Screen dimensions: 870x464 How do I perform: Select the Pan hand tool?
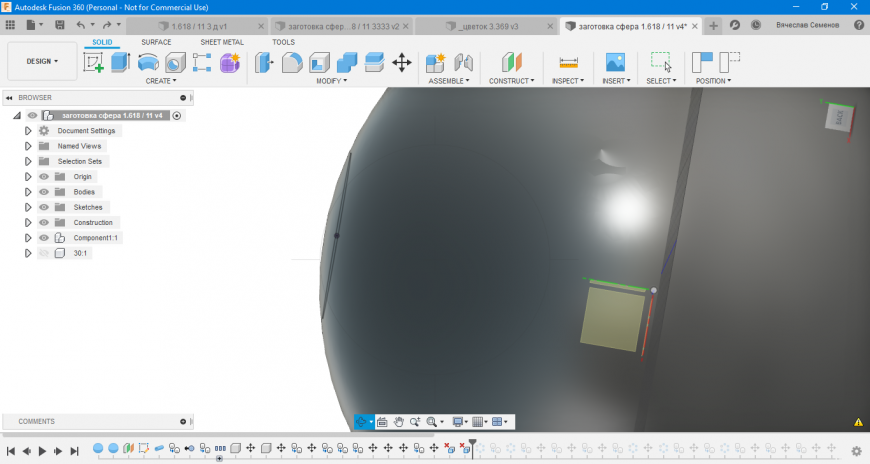click(398, 422)
